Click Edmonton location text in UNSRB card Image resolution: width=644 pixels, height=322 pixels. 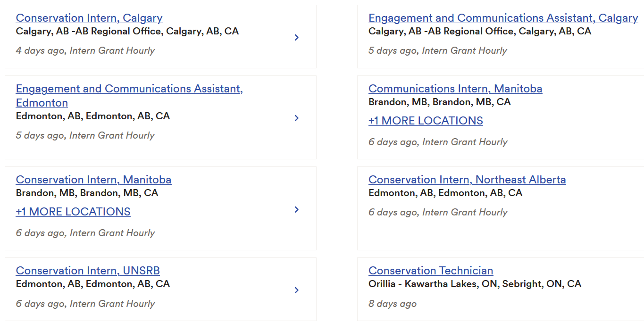(93, 284)
